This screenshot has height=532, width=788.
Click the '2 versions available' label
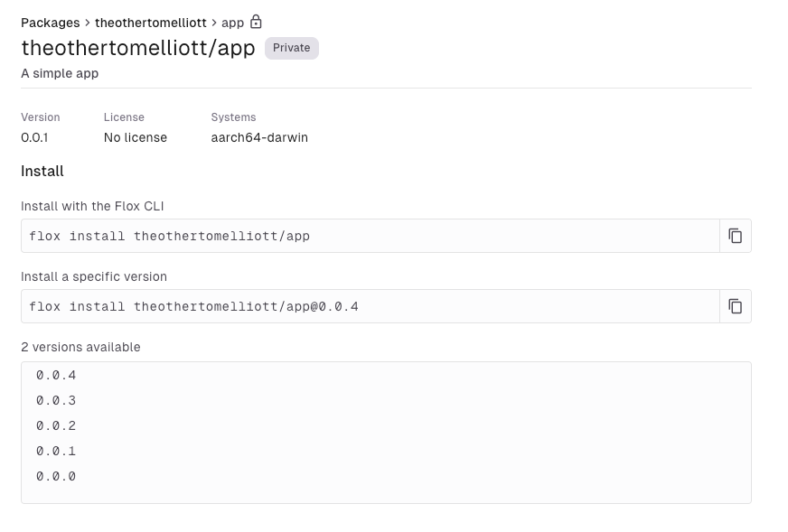tap(80, 347)
